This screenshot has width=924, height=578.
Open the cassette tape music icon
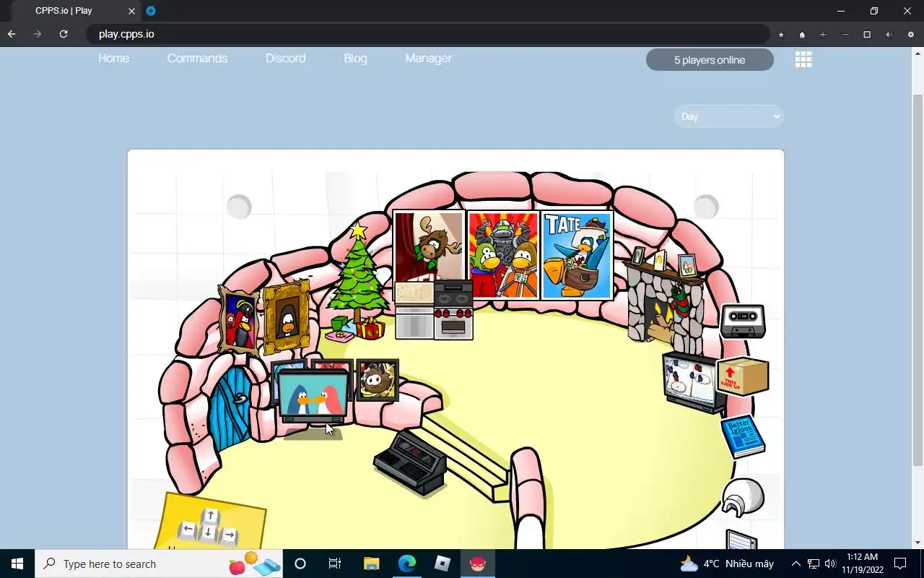click(743, 321)
